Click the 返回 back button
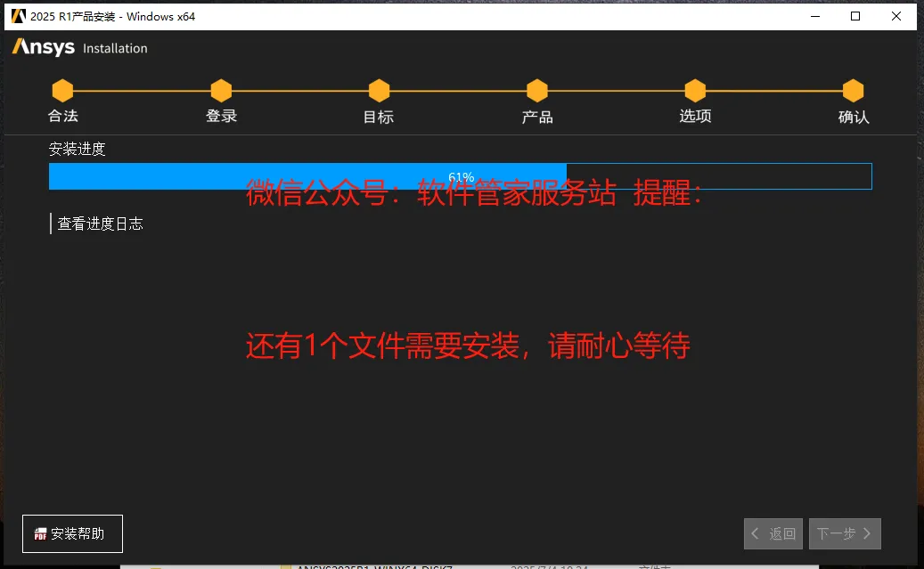The image size is (924, 569). [773, 533]
